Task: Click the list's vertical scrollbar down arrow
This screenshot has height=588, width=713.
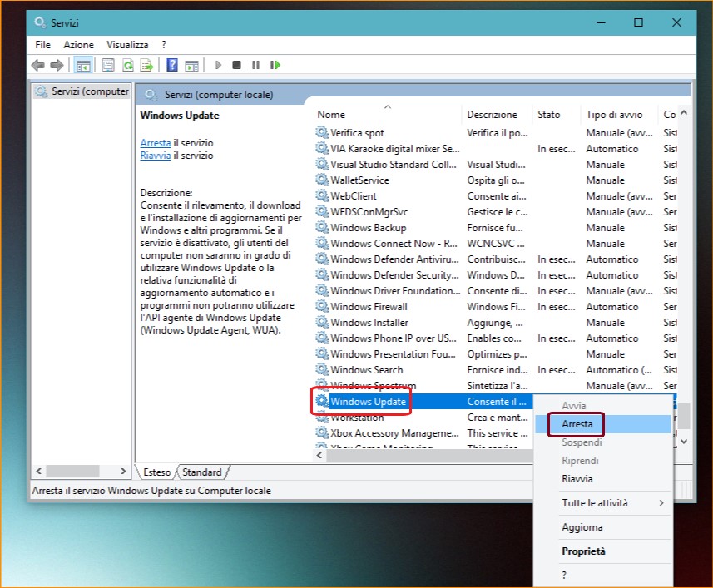Action: coord(683,442)
